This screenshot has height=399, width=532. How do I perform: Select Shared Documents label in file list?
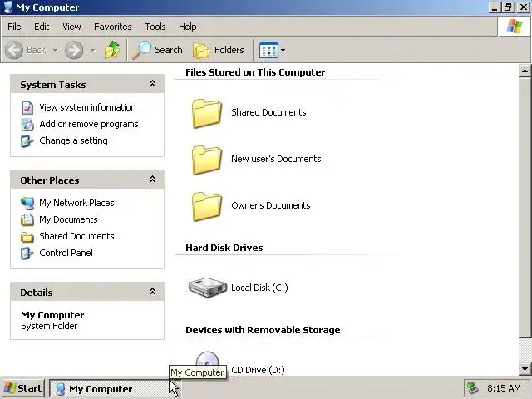pyautogui.click(x=268, y=112)
